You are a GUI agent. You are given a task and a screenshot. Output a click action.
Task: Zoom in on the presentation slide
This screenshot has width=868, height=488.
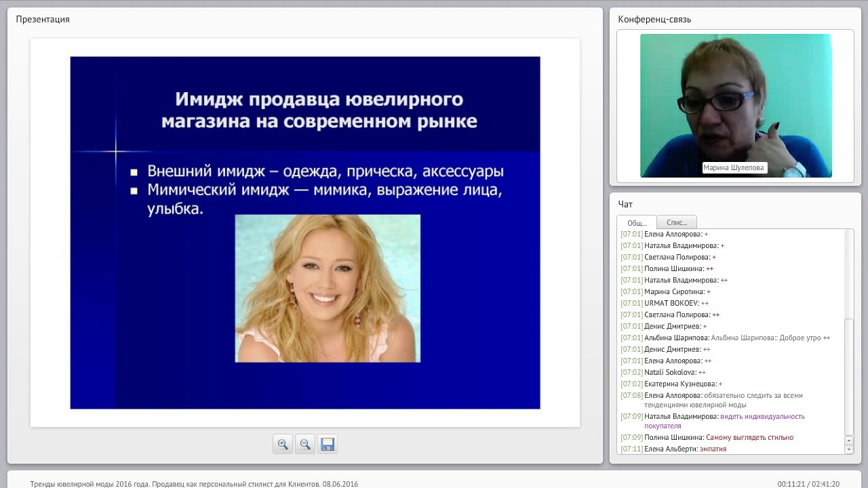[x=283, y=444]
